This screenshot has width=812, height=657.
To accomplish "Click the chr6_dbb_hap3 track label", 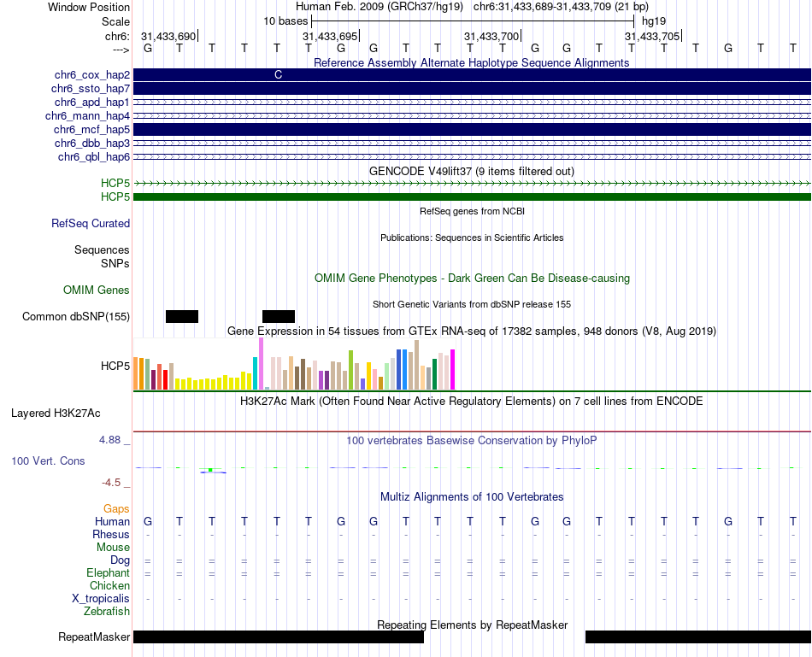I will 92,143.
